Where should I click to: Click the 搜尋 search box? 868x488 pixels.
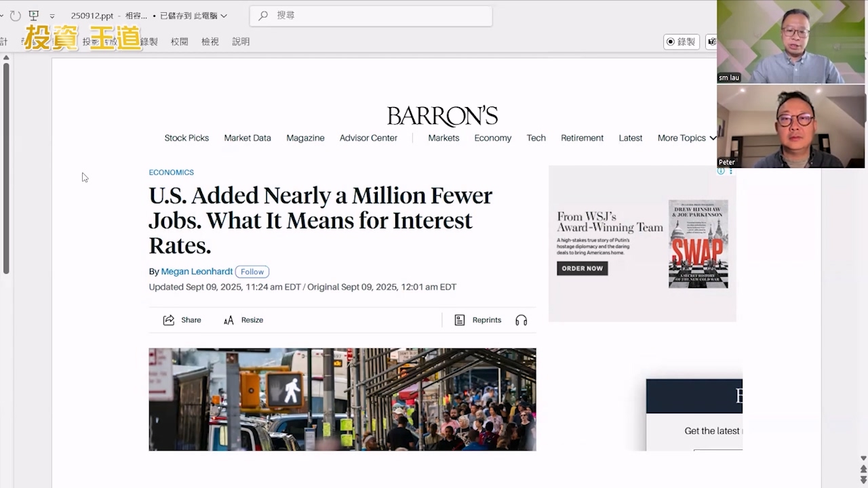click(x=371, y=16)
